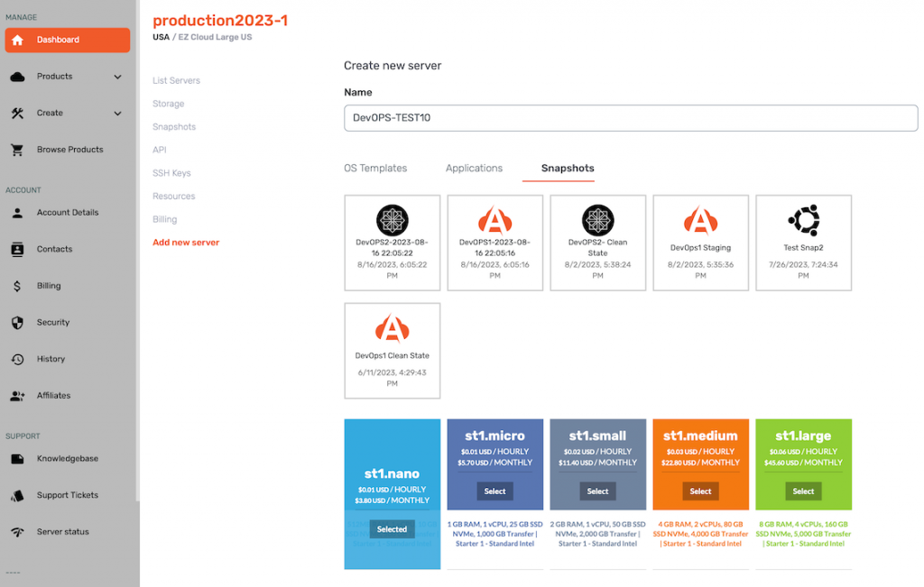Click the Affiliates people icon

(17, 396)
